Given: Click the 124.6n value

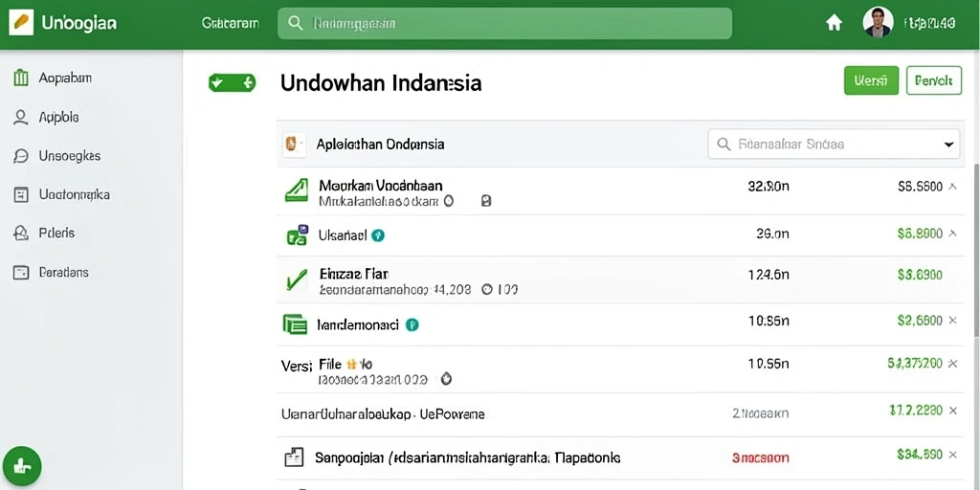Looking at the screenshot, I should [768, 275].
